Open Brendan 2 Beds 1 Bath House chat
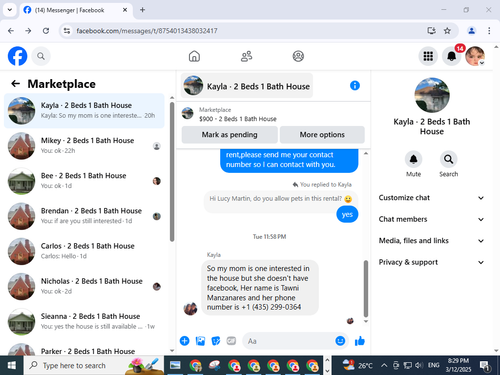The image size is (500, 375). tap(84, 216)
